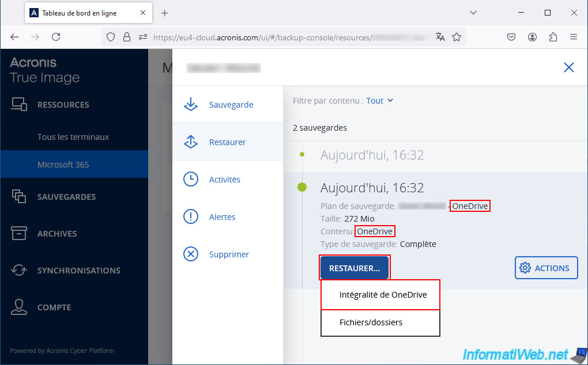Image resolution: width=588 pixels, height=365 pixels.
Task: Open the Firefox account icon
Action: point(532,37)
